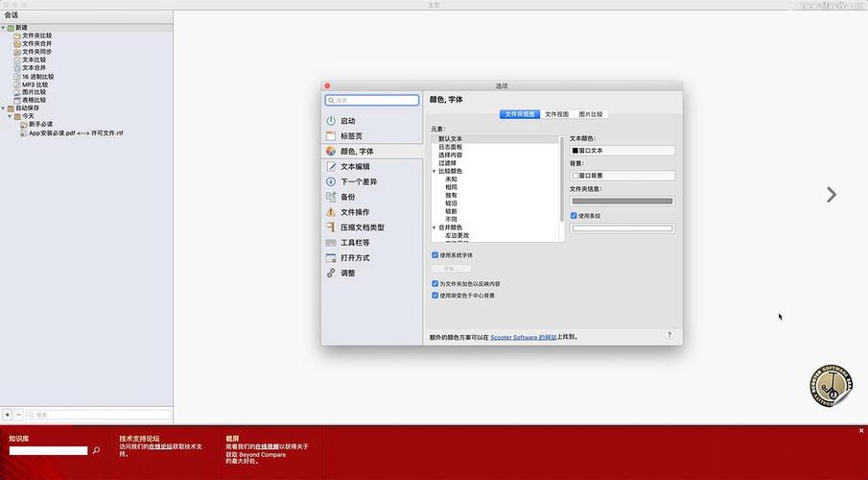Click the 图片比较 picture compare session icon
The width and height of the screenshot is (868, 480).
[x=17, y=92]
